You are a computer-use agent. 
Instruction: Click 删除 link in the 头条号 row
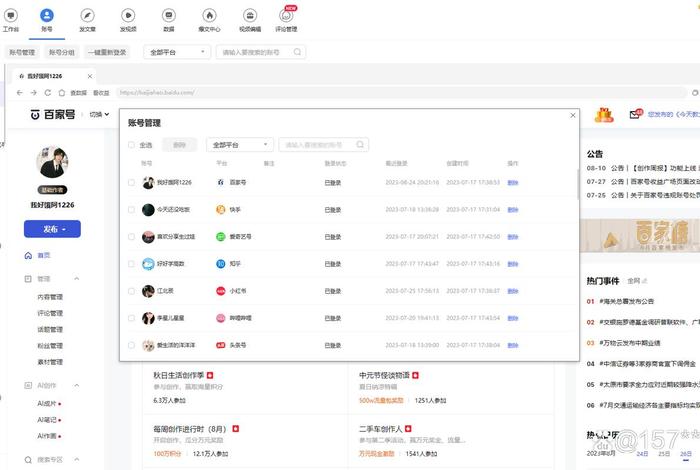(512, 345)
